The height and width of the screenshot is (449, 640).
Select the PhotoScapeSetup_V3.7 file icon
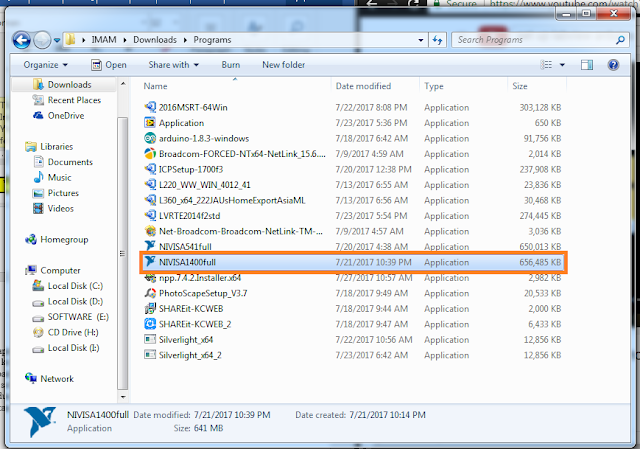150,293
